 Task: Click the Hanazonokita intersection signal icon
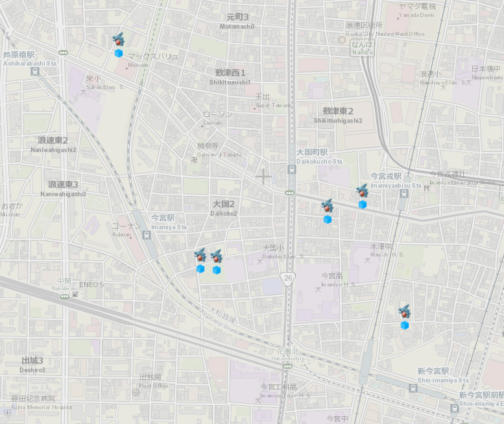pyautogui.click(x=288, y=366)
